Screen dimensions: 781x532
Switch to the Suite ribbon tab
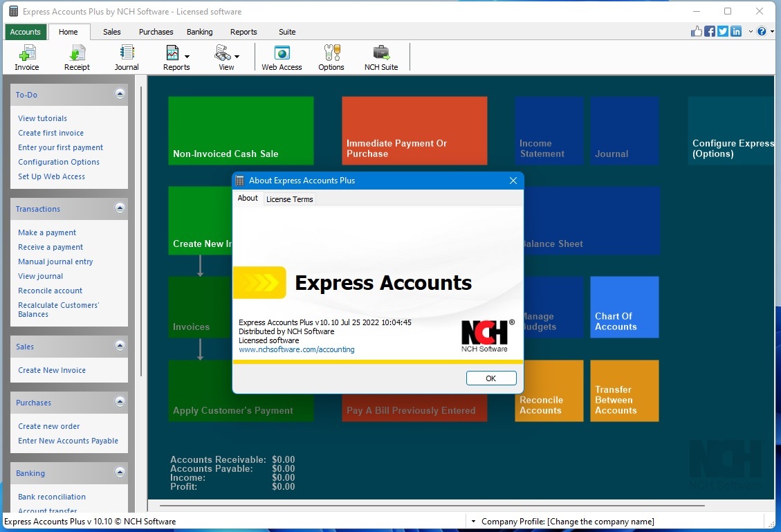tap(287, 32)
